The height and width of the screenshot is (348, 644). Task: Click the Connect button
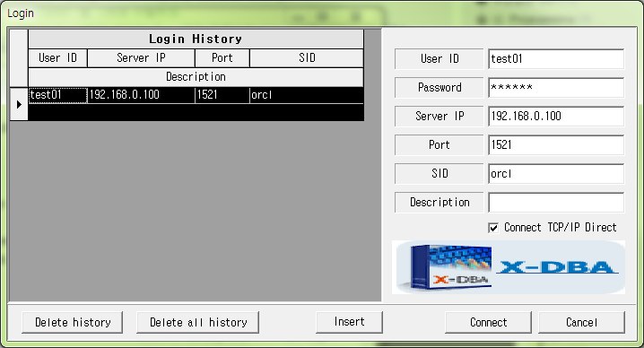click(x=488, y=322)
